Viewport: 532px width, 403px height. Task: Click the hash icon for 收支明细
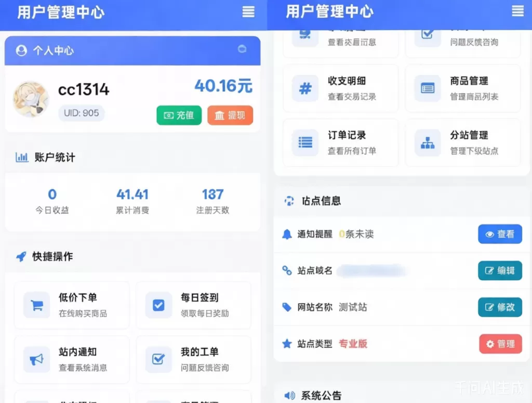[x=305, y=88]
